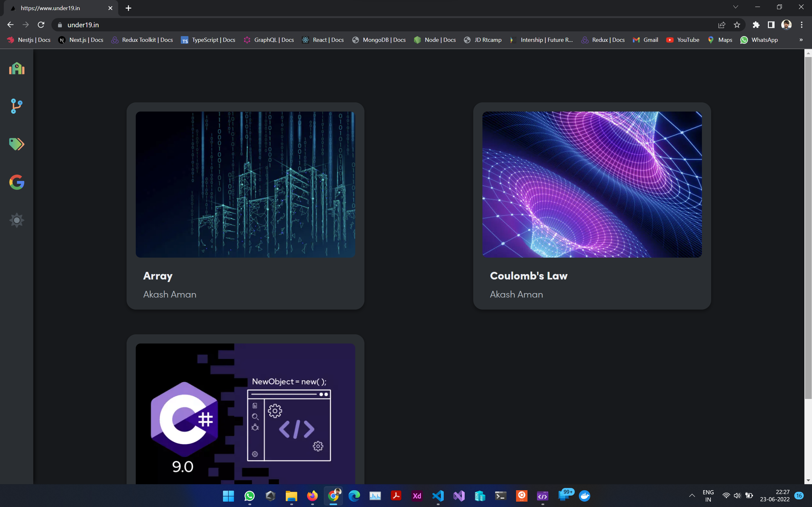This screenshot has height=507, width=812.
Task: Open Visual Studio Code from taskbar
Action: pyautogui.click(x=438, y=496)
